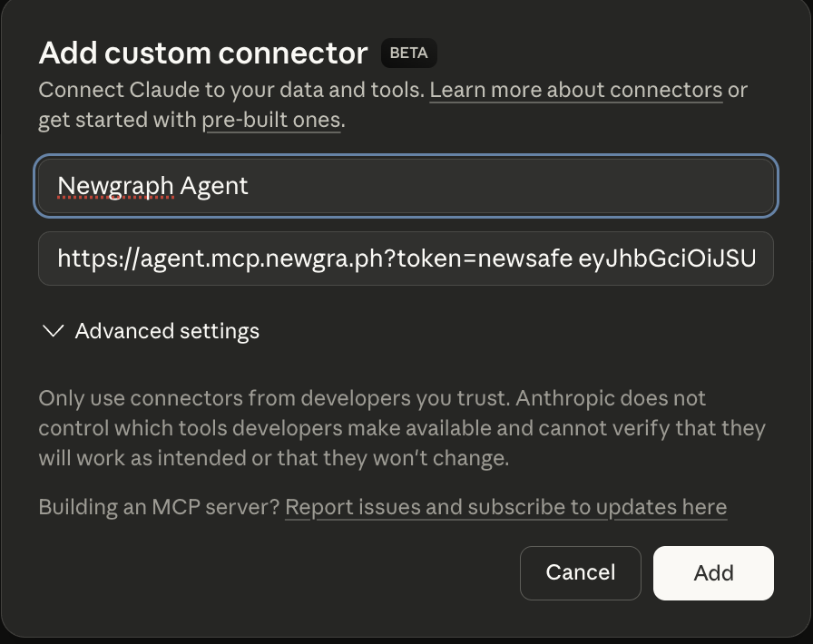Viewport: 813px width, 644px height.
Task: Click the "Building an MCP server?" text
Action: [x=159, y=508]
